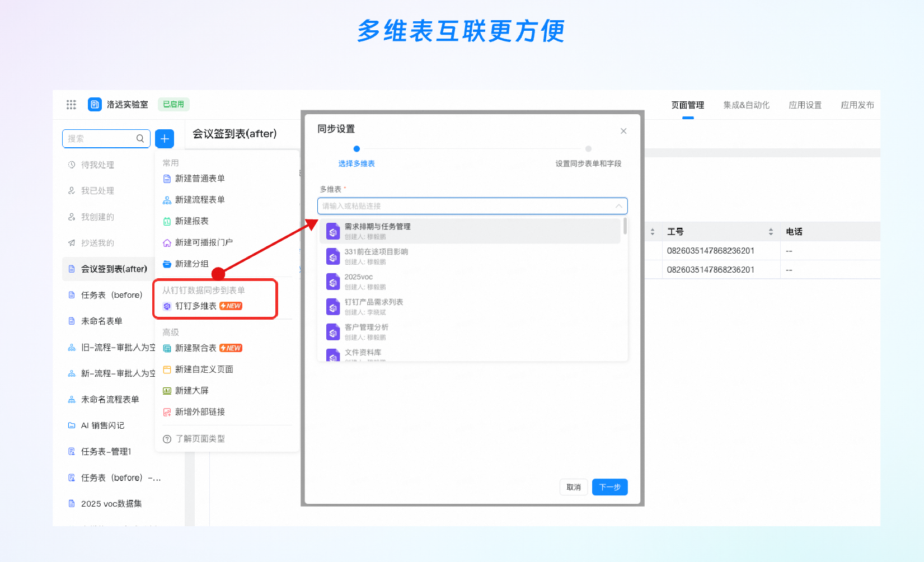The width and height of the screenshot is (924, 562).
Task: Select 文件资料库 from list
Action: 470,354
